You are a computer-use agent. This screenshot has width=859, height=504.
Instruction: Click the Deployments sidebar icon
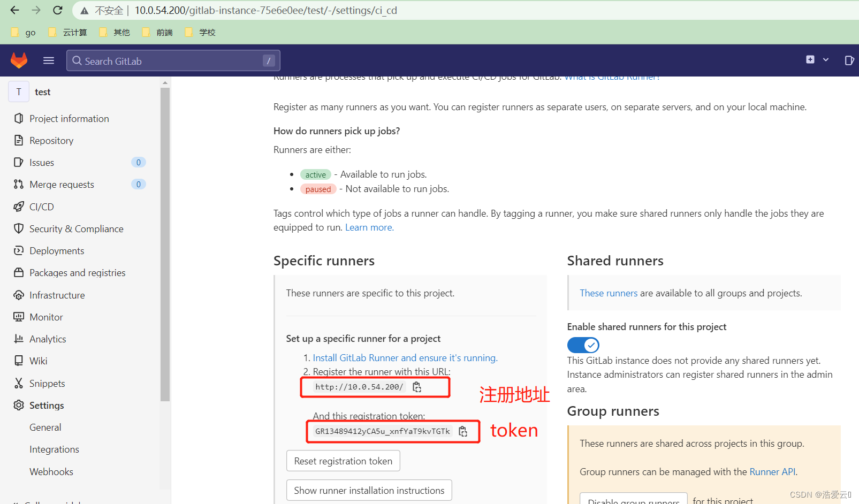19,250
